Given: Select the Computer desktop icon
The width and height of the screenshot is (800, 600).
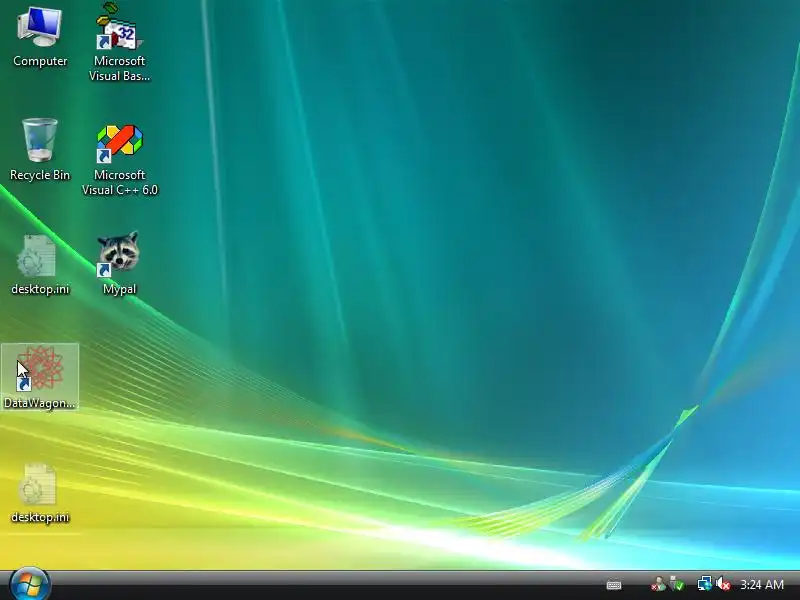Looking at the screenshot, I should click(40, 37).
